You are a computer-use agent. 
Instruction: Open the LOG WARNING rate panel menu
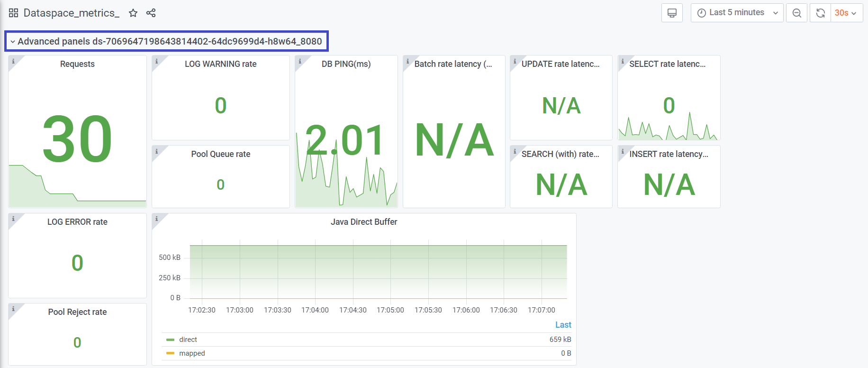coord(220,64)
